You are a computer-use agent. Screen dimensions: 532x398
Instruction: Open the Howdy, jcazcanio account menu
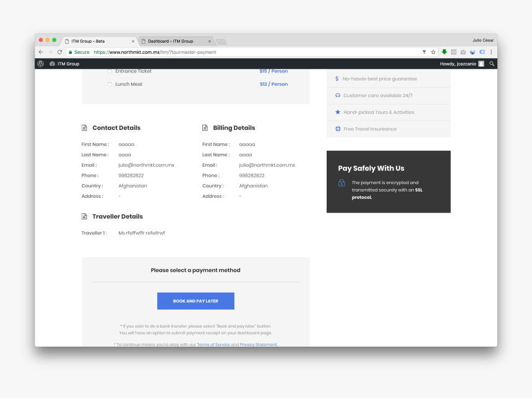click(461, 64)
